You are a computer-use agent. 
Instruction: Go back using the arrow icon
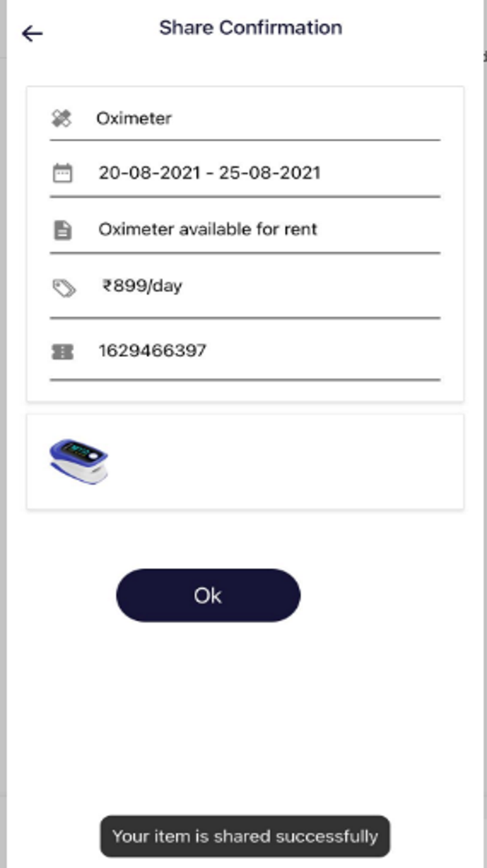(x=32, y=34)
